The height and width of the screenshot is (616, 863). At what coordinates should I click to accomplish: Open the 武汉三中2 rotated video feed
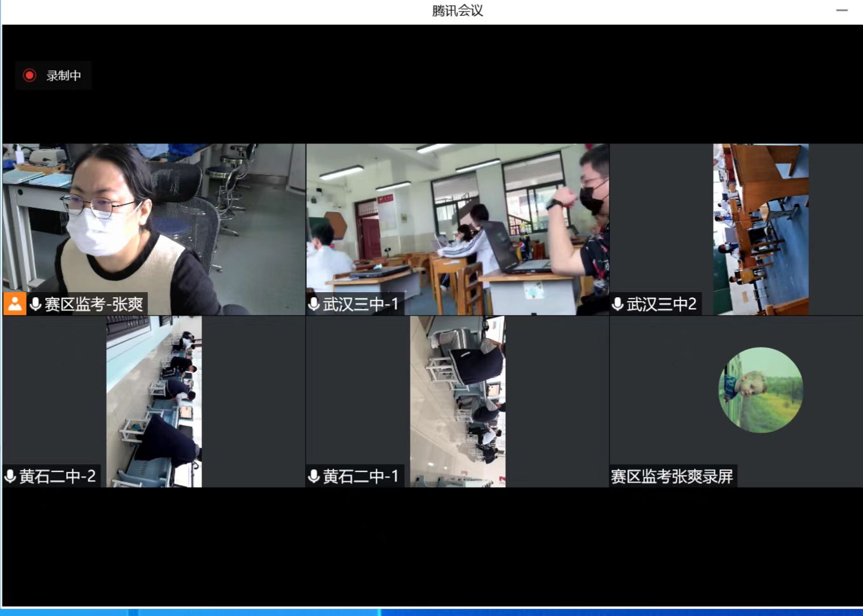(x=761, y=229)
